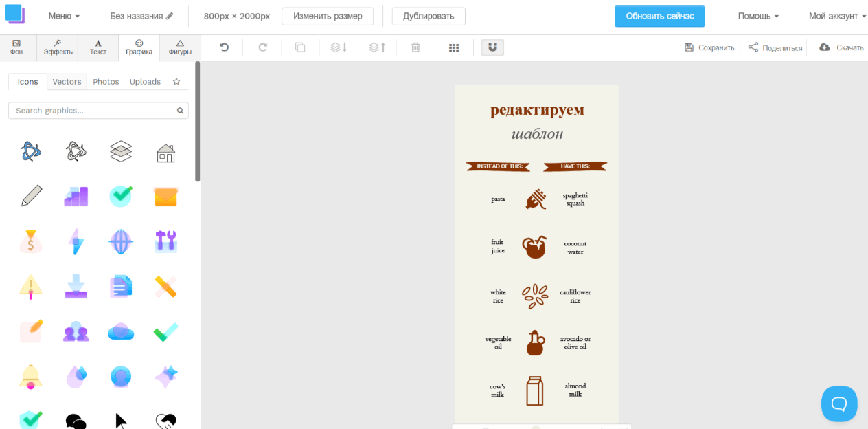Screen dimensions: 868x429
Task: Toggle the favorites star tab
Action: [x=176, y=81]
